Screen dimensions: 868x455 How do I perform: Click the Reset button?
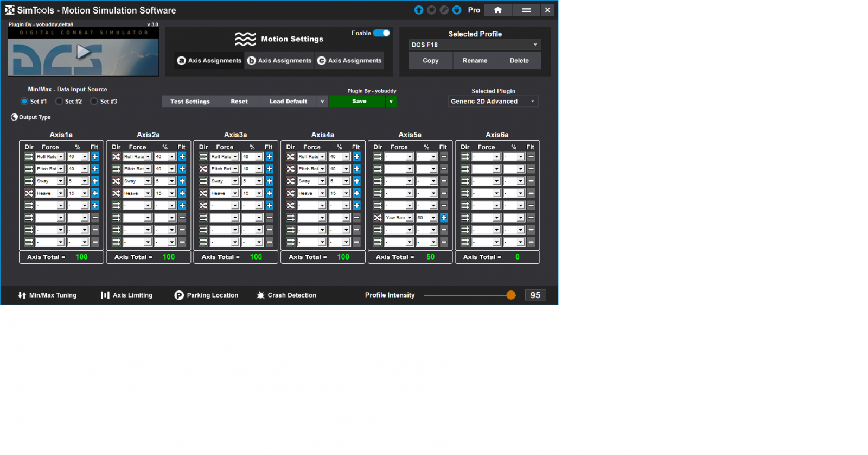pos(239,101)
